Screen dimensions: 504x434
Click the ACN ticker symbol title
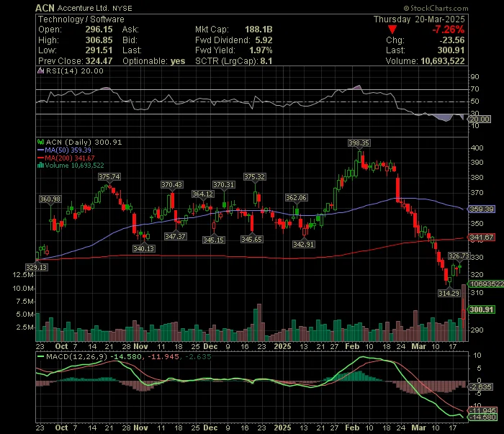(45, 8)
